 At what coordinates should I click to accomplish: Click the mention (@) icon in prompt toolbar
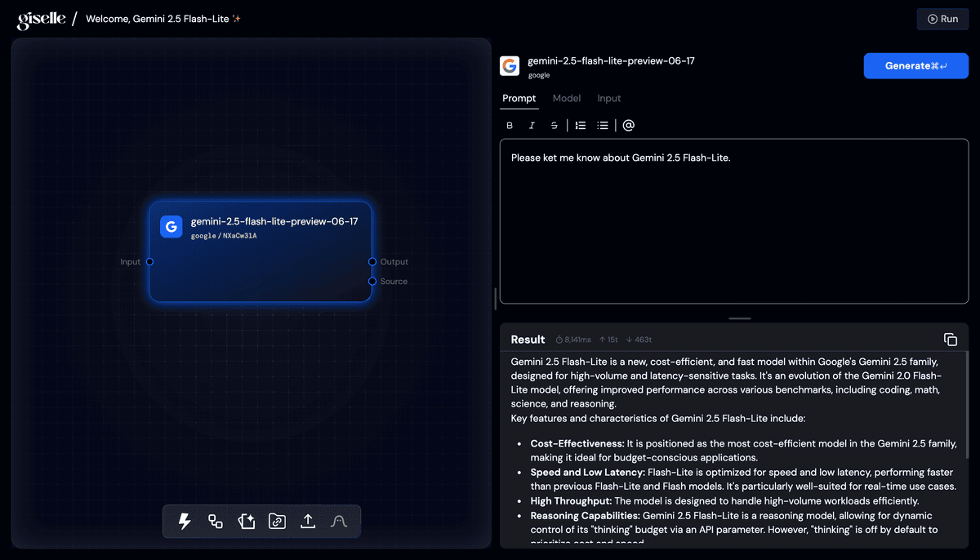click(628, 125)
